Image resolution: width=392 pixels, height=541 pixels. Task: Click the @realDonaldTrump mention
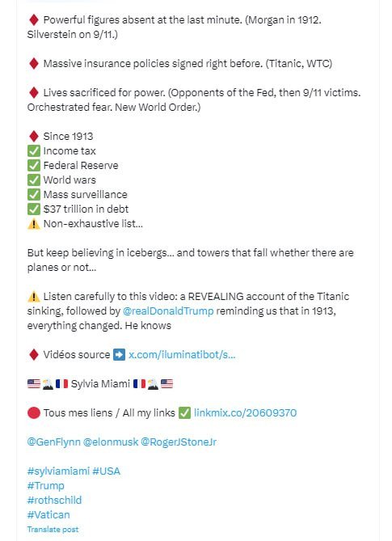pyautogui.click(x=168, y=311)
